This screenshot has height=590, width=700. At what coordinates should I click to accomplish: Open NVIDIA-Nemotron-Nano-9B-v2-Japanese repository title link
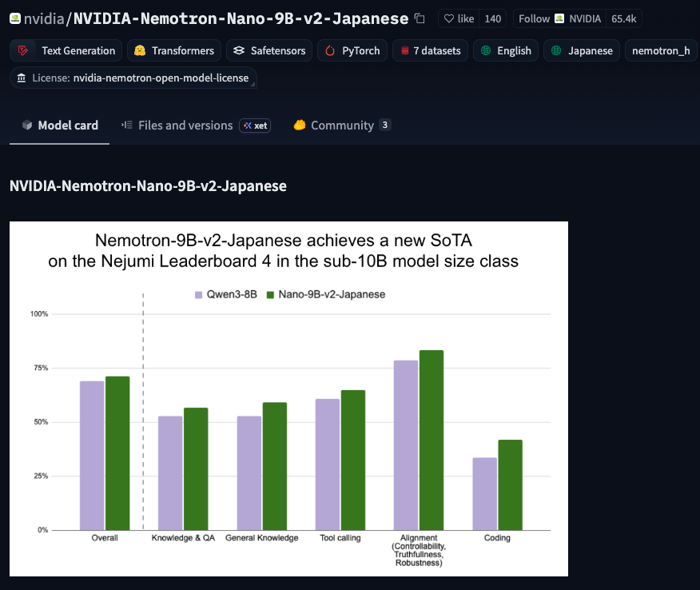click(x=241, y=18)
